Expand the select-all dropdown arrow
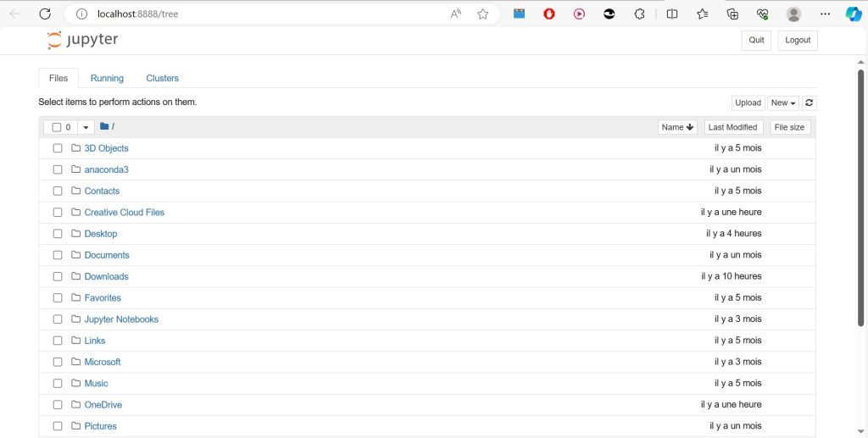 click(x=86, y=127)
